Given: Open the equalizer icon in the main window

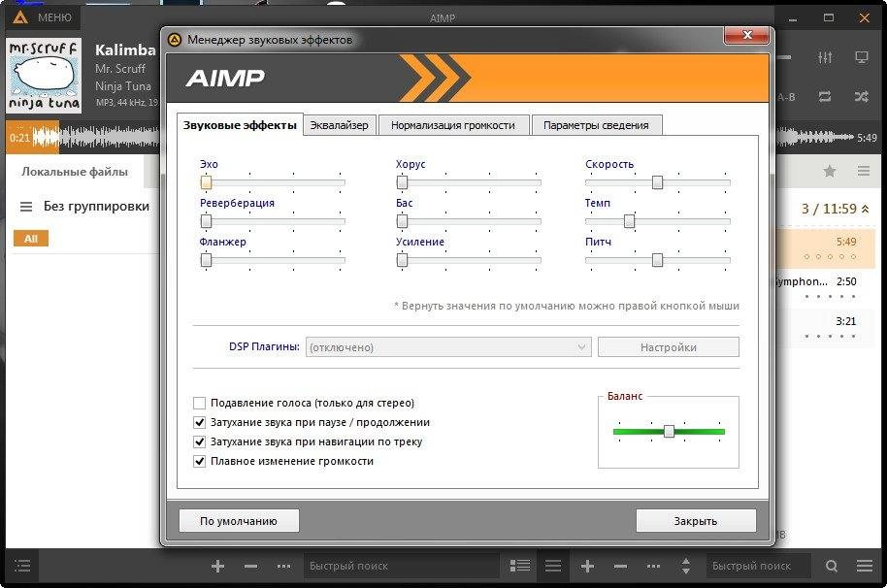Looking at the screenshot, I should [x=825, y=57].
